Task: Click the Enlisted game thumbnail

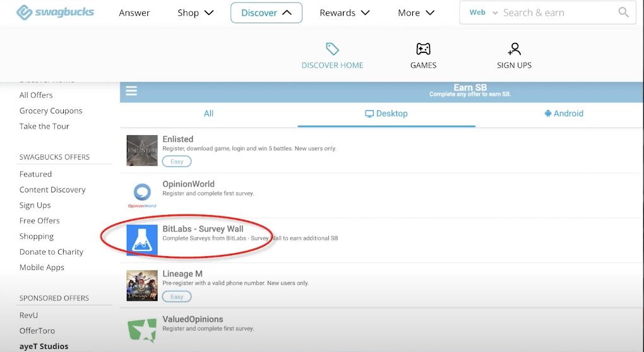Action: pos(142,151)
